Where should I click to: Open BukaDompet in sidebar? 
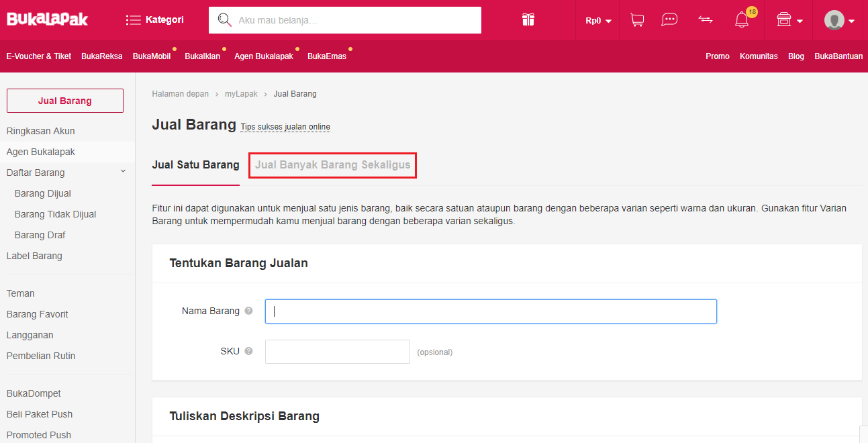point(34,393)
